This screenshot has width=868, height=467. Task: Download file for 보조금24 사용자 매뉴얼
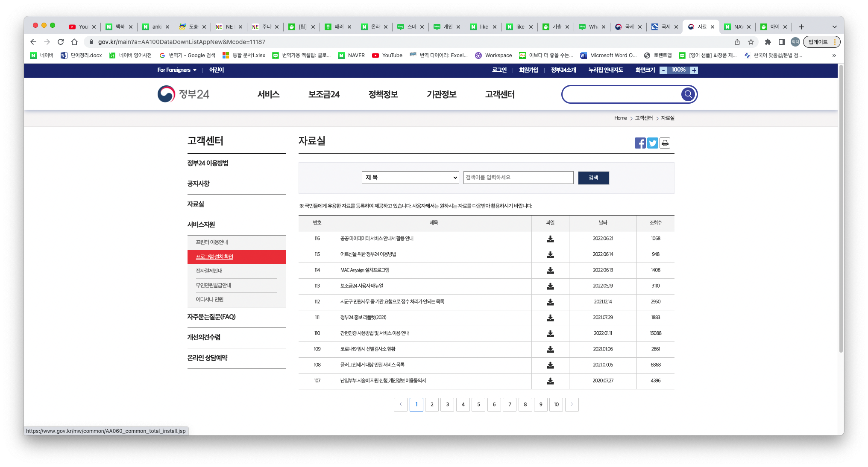point(550,286)
